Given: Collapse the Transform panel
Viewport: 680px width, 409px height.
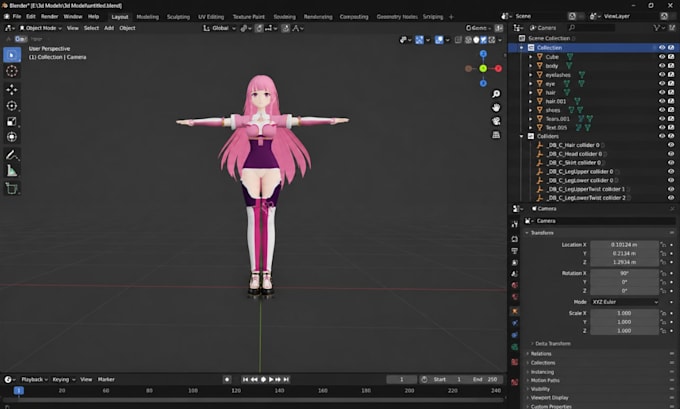Looking at the screenshot, I should (x=527, y=233).
